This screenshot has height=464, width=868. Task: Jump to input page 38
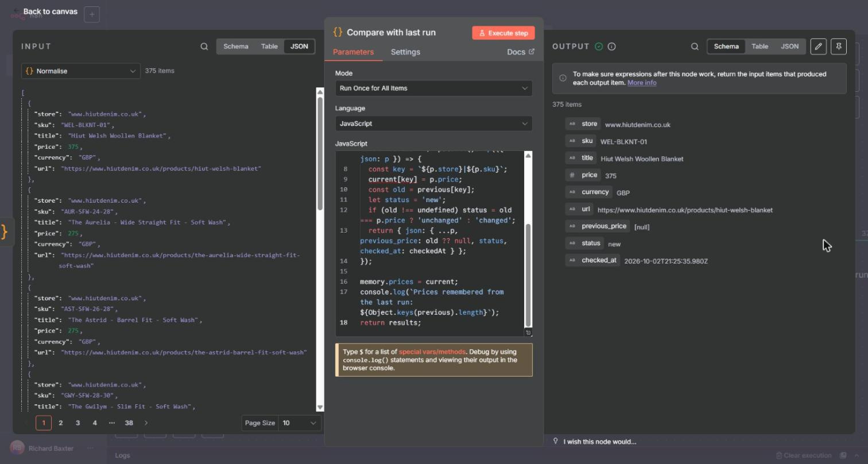point(129,423)
